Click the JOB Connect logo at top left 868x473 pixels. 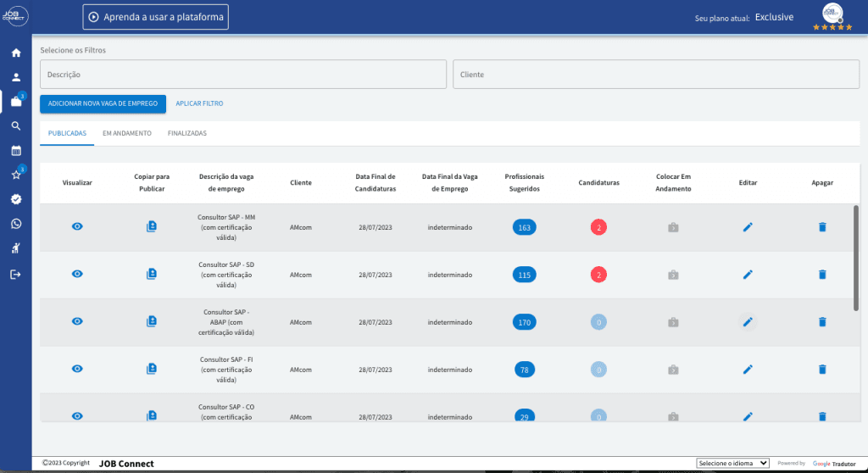click(15, 15)
